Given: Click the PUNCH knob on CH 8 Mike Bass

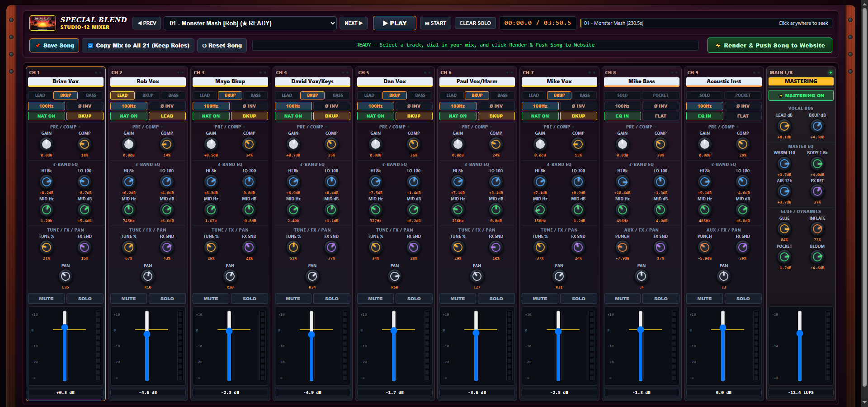Looking at the screenshot, I should [x=623, y=247].
